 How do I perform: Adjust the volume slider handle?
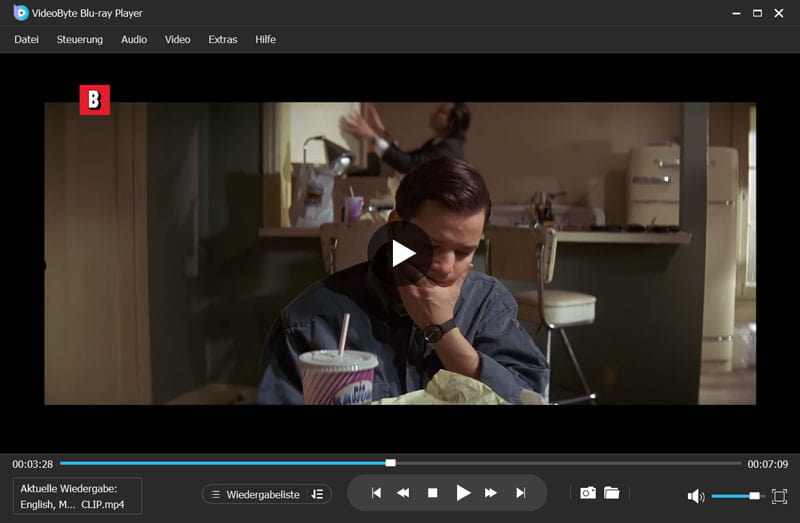click(755, 496)
